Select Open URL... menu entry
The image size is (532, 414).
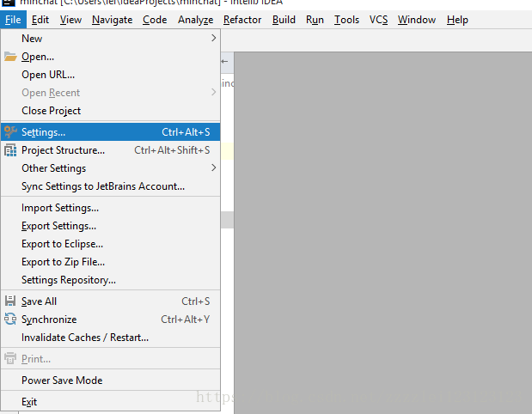point(110,75)
